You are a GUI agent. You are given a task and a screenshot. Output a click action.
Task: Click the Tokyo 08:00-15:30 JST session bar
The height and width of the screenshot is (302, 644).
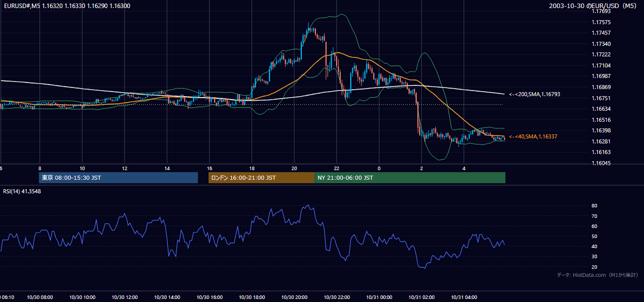coord(118,178)
